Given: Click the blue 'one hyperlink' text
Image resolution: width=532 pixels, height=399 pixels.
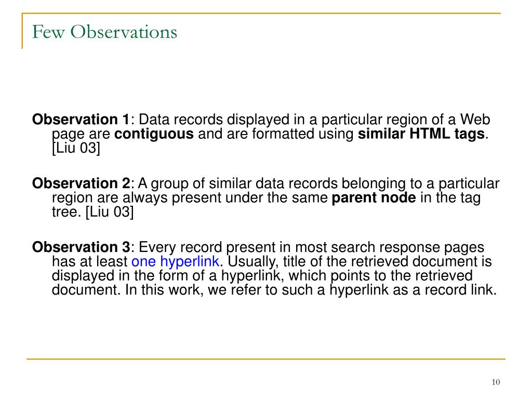Looking at the screenshot, I should pos(175,262).
